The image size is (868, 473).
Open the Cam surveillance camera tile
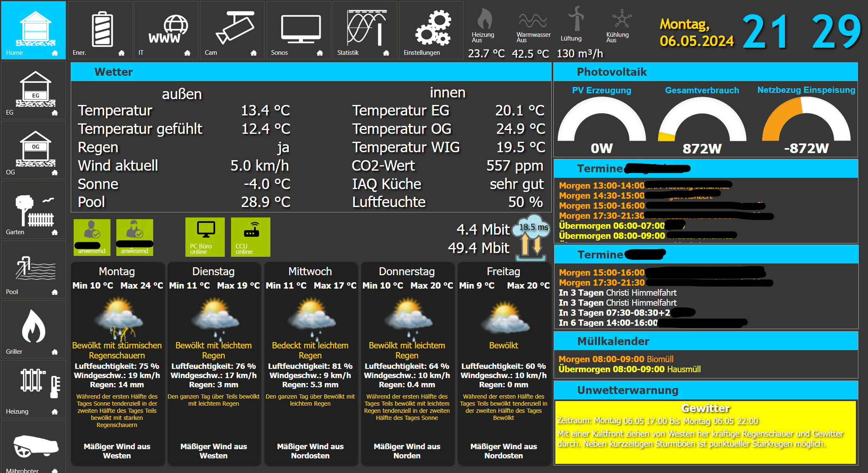(x=232, y=30)
